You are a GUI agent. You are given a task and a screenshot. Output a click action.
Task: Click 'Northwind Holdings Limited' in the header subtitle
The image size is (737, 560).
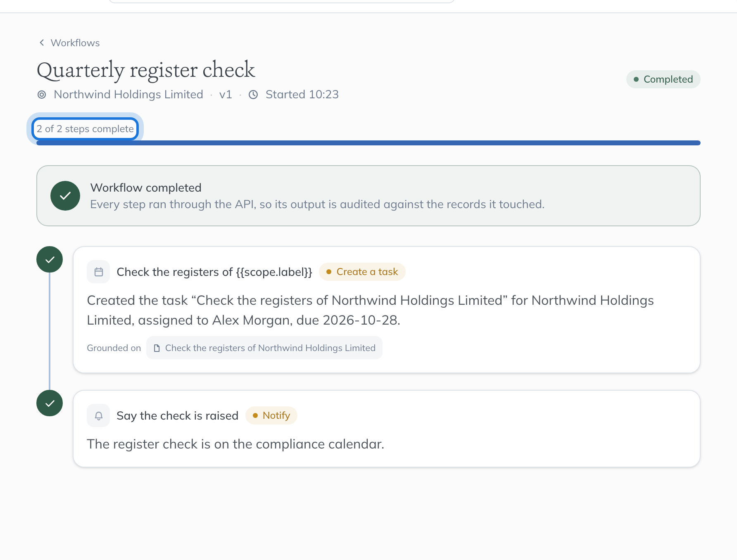[x=128, y=95]
